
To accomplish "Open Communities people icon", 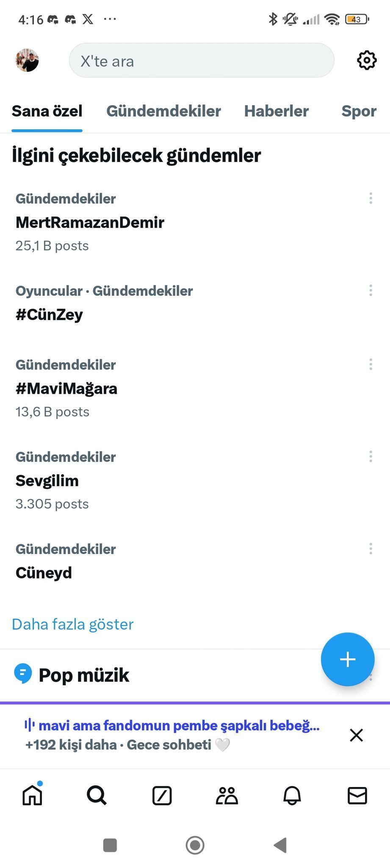I will coord(227,796).
